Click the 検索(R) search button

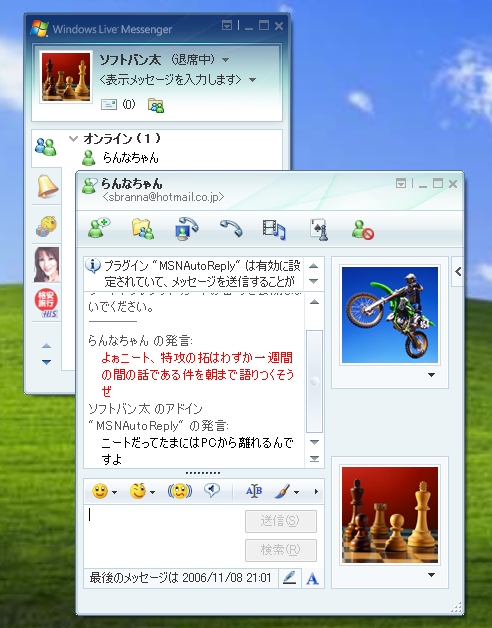pyautogui.click(x=281, y=550)
